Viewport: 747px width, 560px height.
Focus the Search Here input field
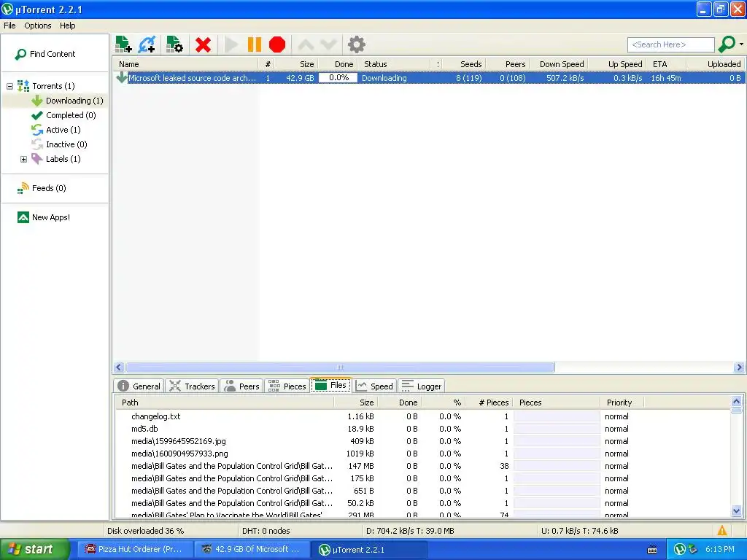(671, 44)
